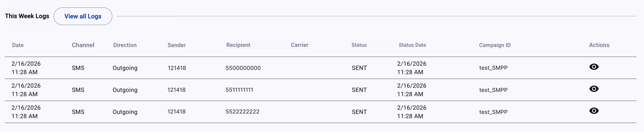Click the Direction column header
Image resolution: width=644 pixels, height=132 pixels.
(125, 45)
